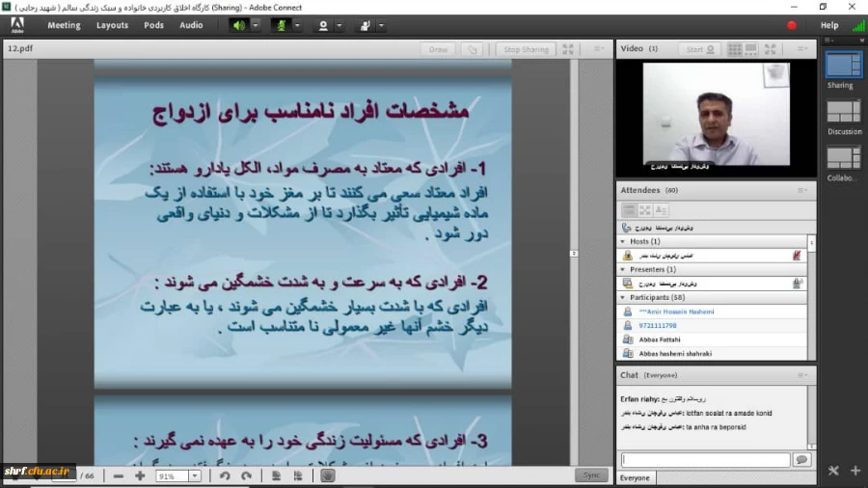Viewport: 868px width, 488px height.
Task: Rotate the document counterclockwise
Action: point(224,475)
